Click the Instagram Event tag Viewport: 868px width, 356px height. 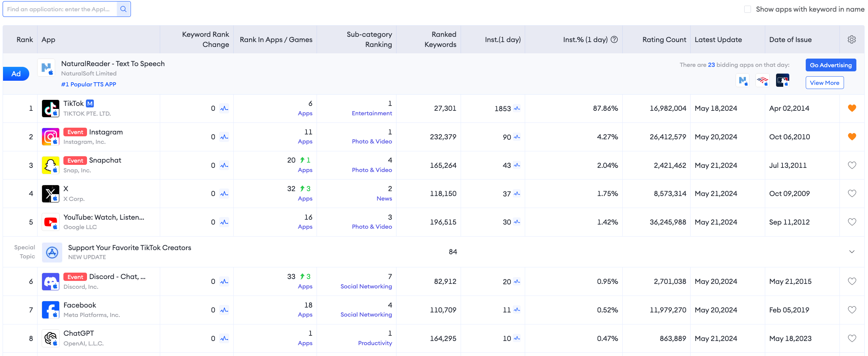(x=75, y=132)
